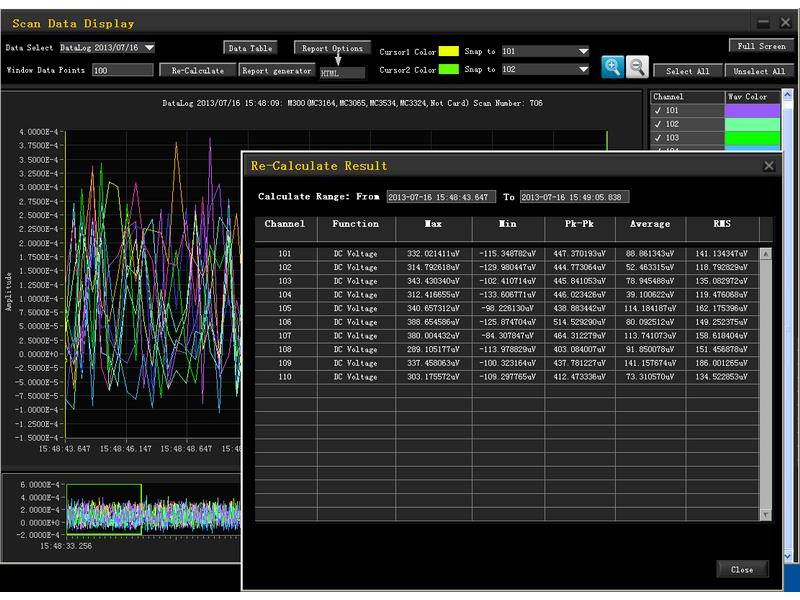Viewport: 800px width, 600px height.
Task: Click the zoom in magnifier icon
Action: pyautogui.click(x=612, y=67)
